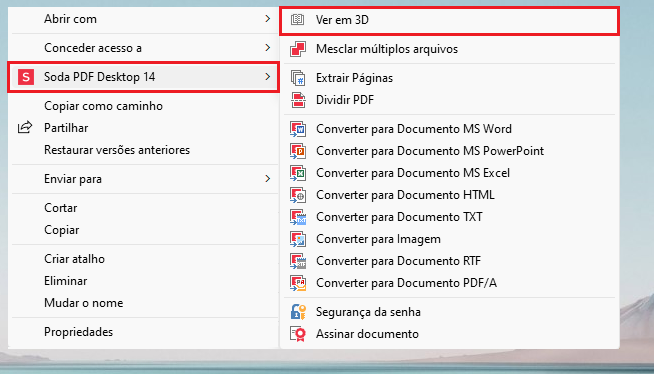This screenshot has height=374, width=654.
Task: Choose Converter para Documento MS PowerPoint
Action: coord(450,151)
